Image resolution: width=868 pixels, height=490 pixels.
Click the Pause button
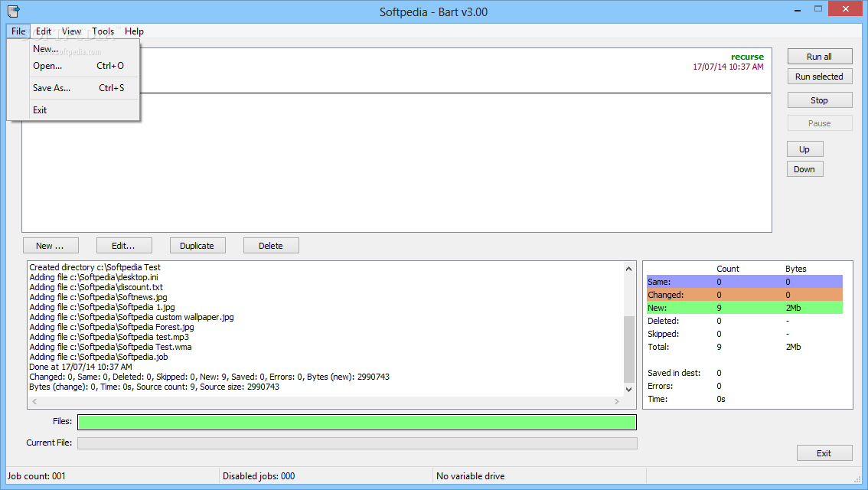(x=819, y=123)
